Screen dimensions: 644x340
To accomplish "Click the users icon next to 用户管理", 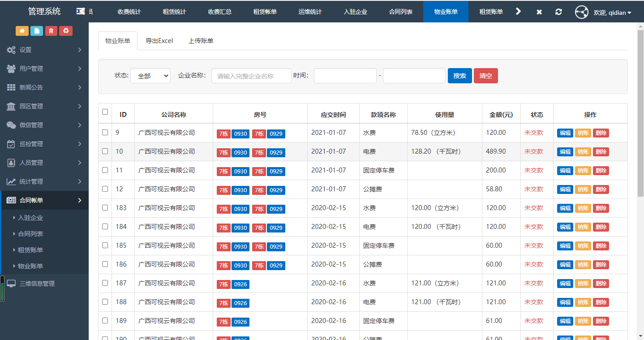I will point(11,69).
